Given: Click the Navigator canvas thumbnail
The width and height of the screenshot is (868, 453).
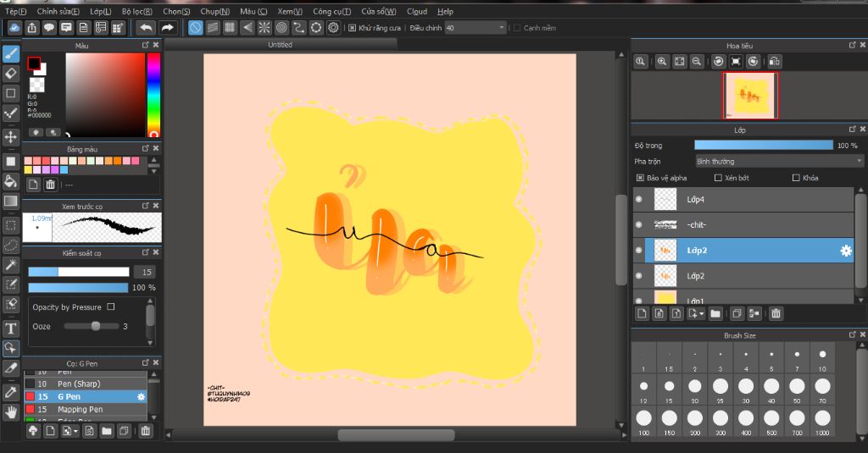Looking at the screenshot, I should click(x=750, y=95).
